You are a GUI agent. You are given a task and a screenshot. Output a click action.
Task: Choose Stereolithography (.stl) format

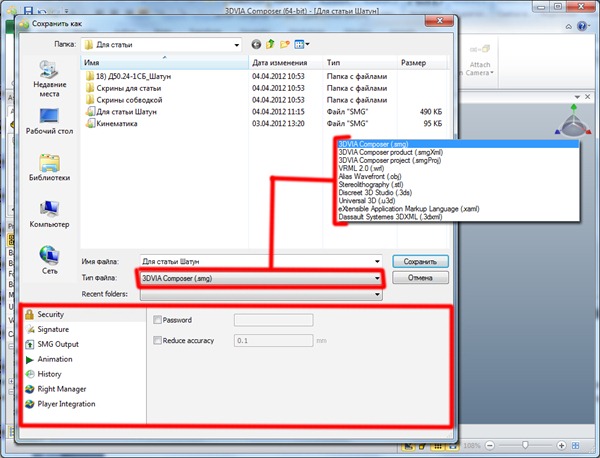(458, 184)
